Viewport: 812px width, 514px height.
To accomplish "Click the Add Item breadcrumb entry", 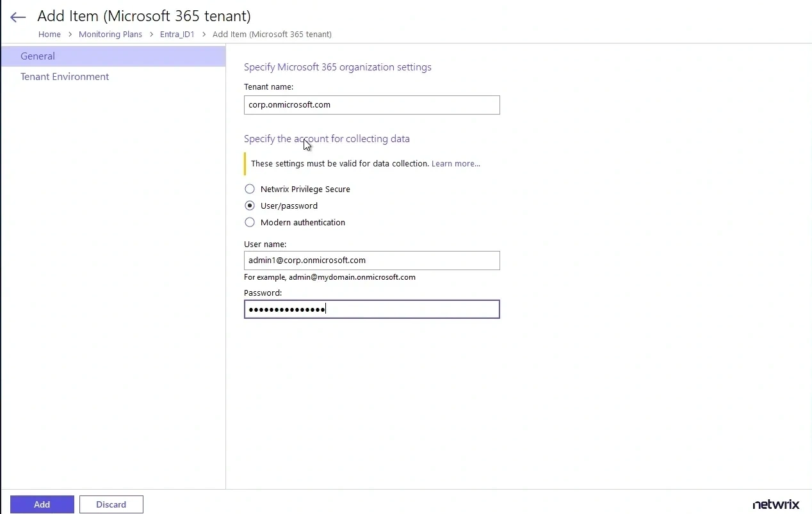I will click(x=272, y=34).
